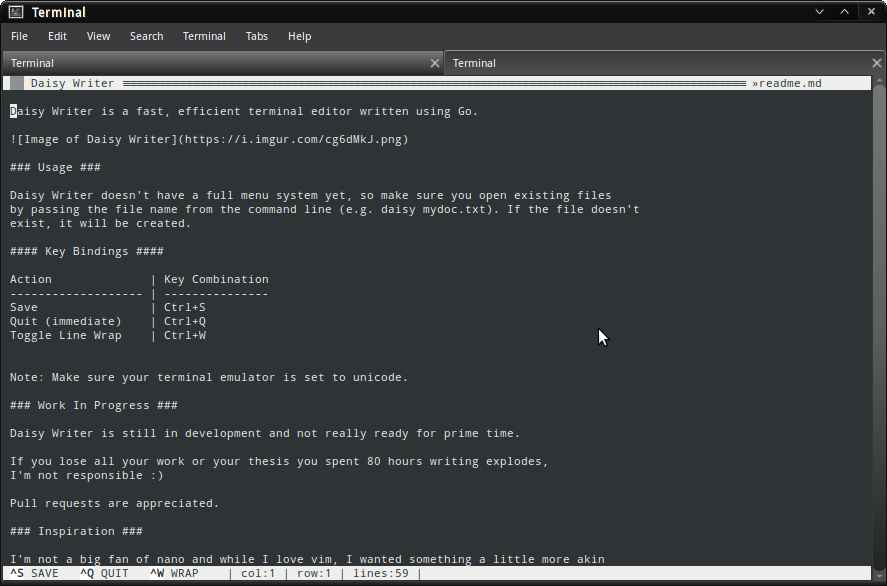Open the Search menu
This screenshot has width=887, height=586.
click(147, 36)
